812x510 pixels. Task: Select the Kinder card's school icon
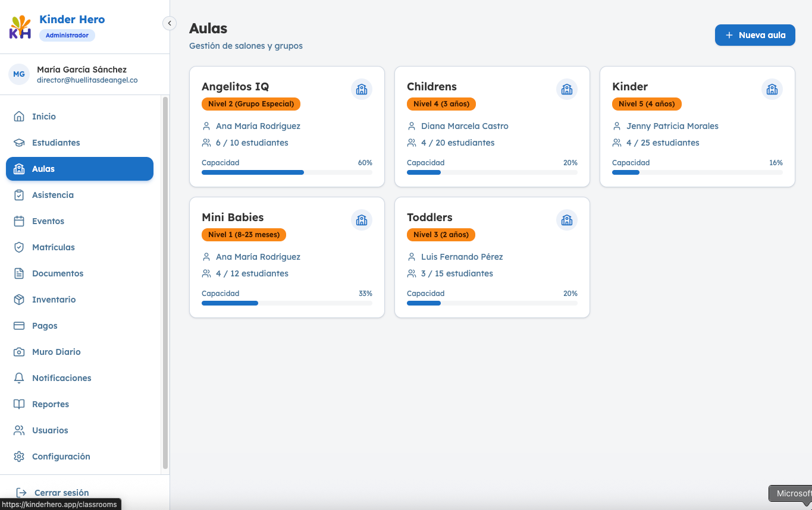[x=772, y=90]
